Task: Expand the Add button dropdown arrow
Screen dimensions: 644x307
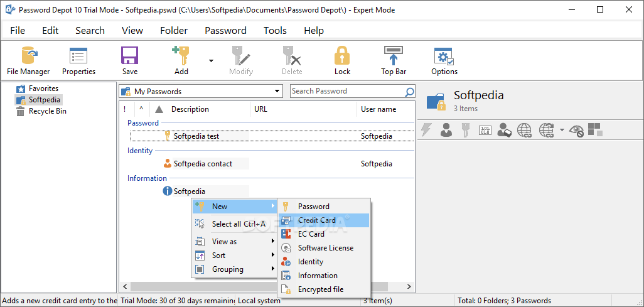Action: pyautogui.click(x=211, y=61)
